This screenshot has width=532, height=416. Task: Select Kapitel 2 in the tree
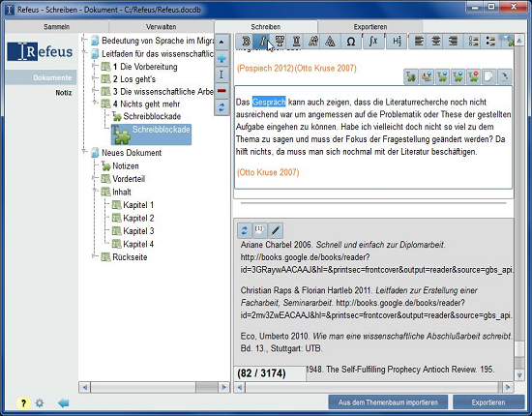(133, 218)
